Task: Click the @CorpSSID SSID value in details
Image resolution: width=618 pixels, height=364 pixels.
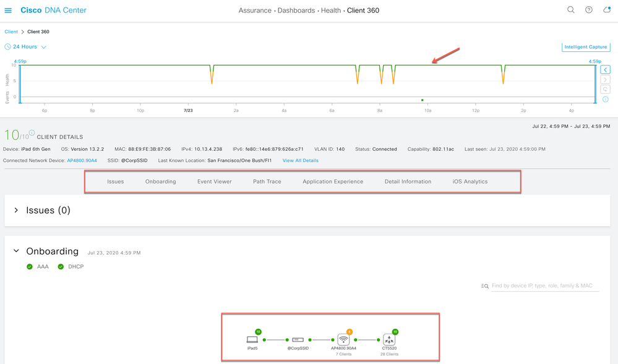Action: pos(134,160)
